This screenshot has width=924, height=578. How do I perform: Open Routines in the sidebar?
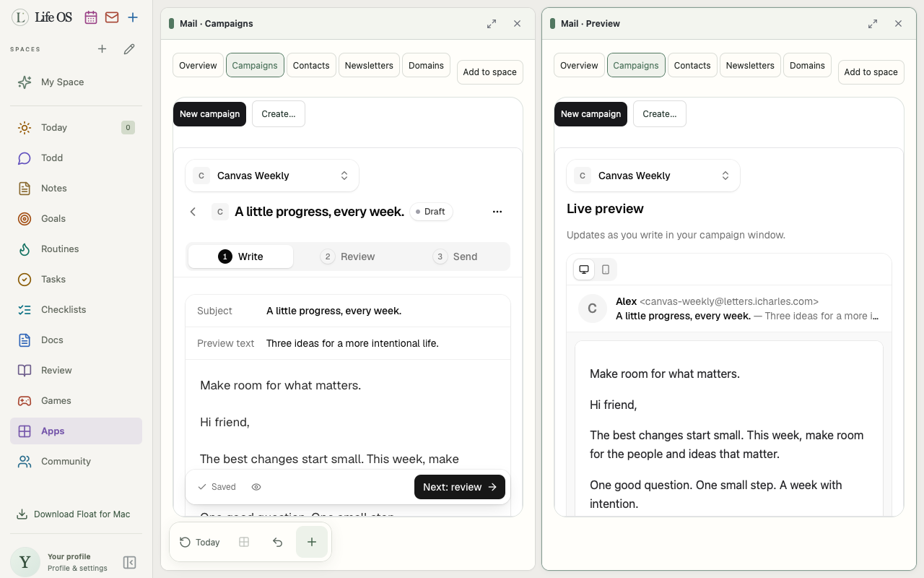pyautogui.click(x=76, y=249)
